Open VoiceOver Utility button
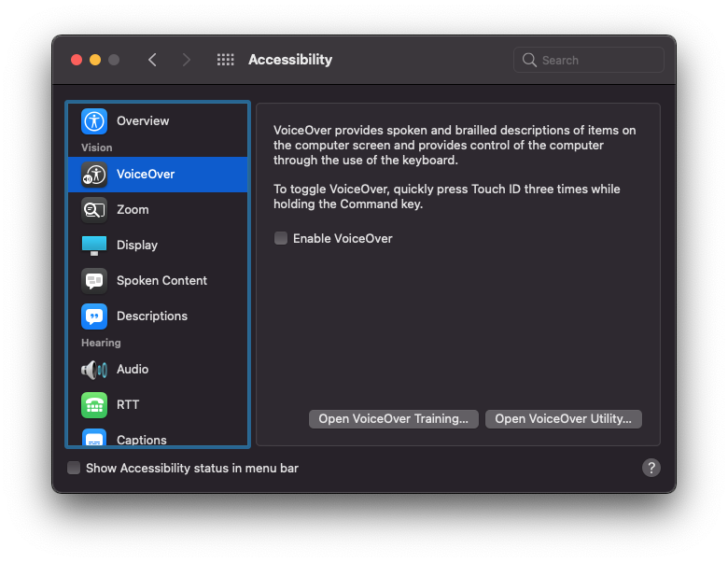This screenshot has width=728, height=562. (x=564, y=419)
